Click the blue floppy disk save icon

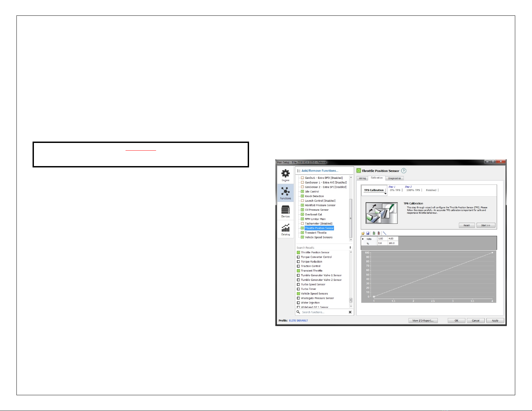[x=368, y=233]
